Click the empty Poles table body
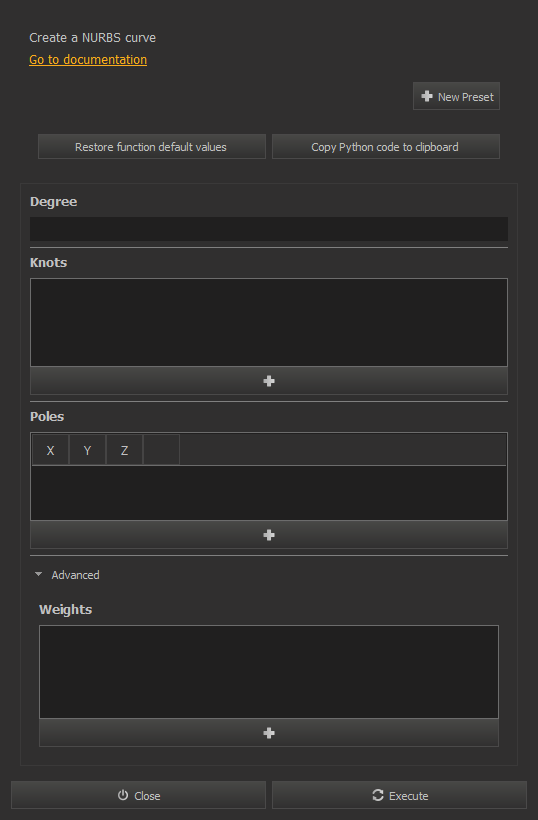 point(269,493)
